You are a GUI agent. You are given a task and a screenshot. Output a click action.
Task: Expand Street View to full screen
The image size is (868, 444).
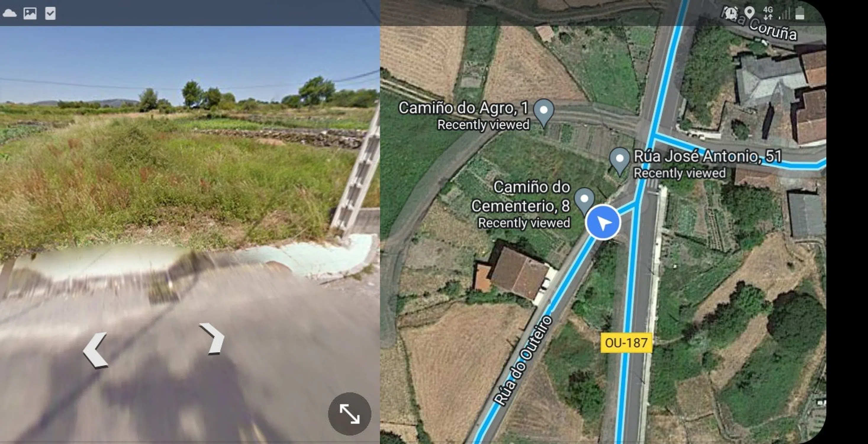pos(350,413)
